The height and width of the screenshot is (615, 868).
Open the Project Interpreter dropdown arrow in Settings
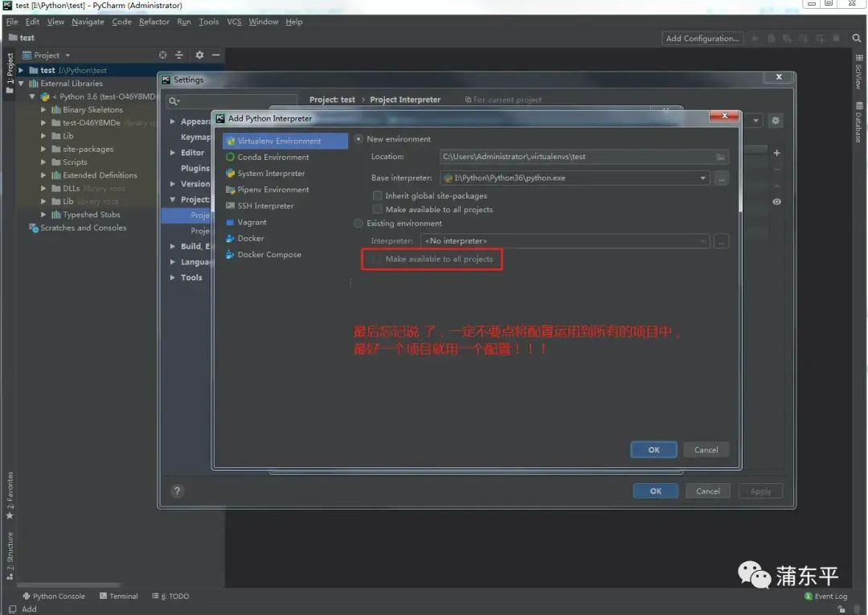tap(755, 121)
